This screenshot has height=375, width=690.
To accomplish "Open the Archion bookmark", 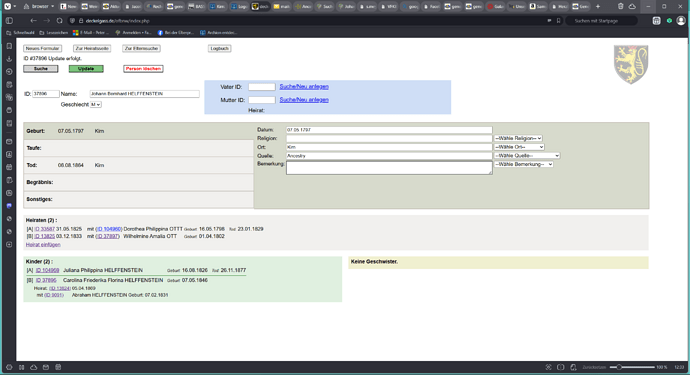I will click(x=218, y=33).
